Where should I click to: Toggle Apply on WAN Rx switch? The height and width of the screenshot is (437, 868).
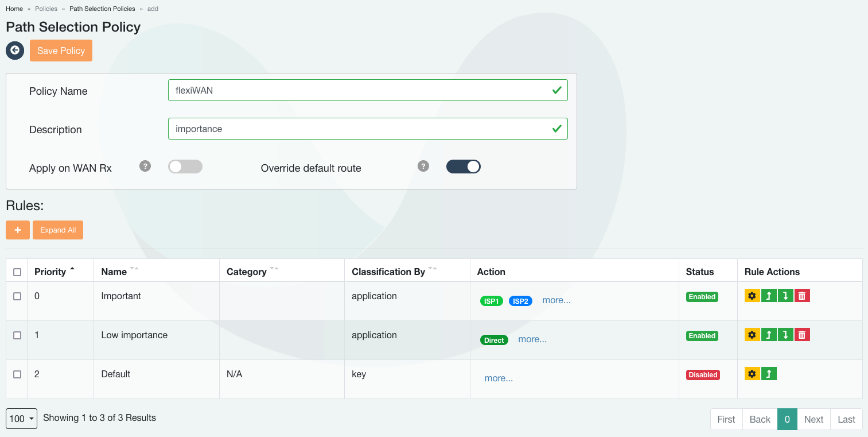(185, 167)
